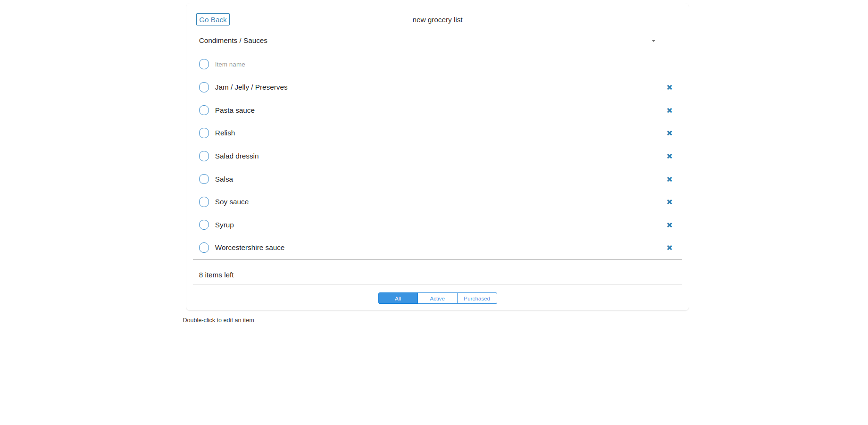
Task: Remove Soy sauce with its X icon
Action: tap(669, 202)
